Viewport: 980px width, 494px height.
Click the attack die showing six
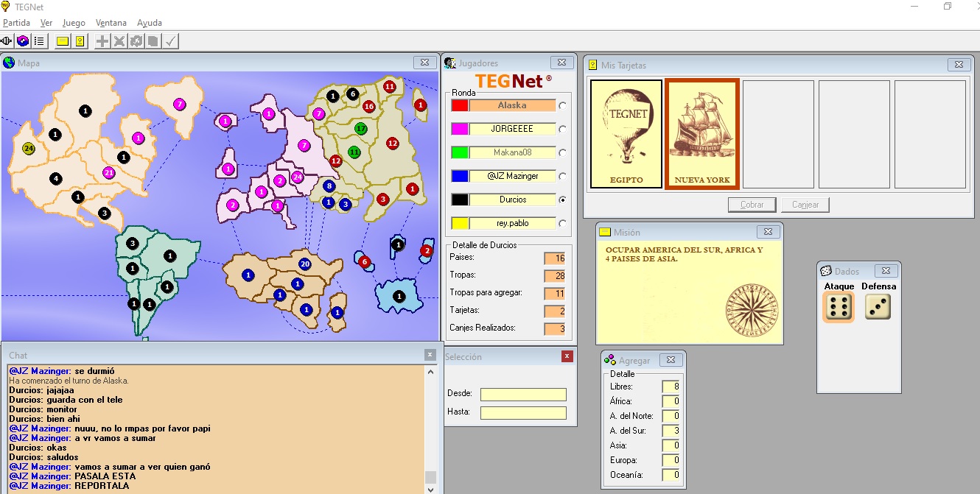[x=839, y=307]
